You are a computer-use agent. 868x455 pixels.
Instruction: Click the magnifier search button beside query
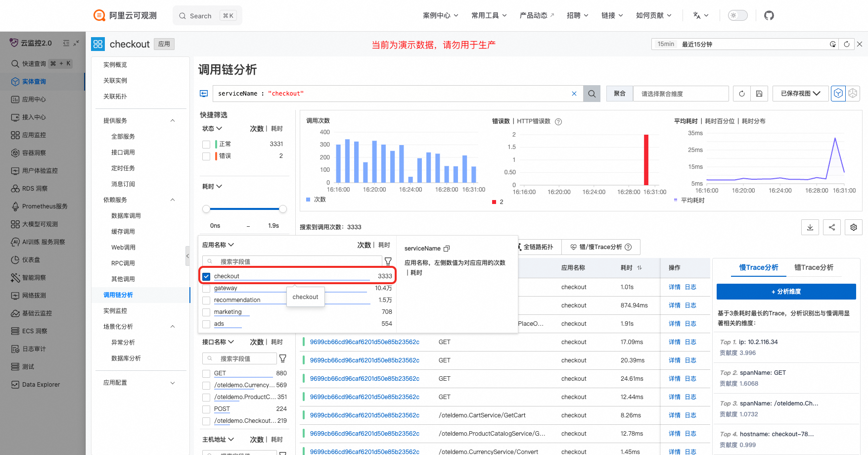tap(592, 94)
